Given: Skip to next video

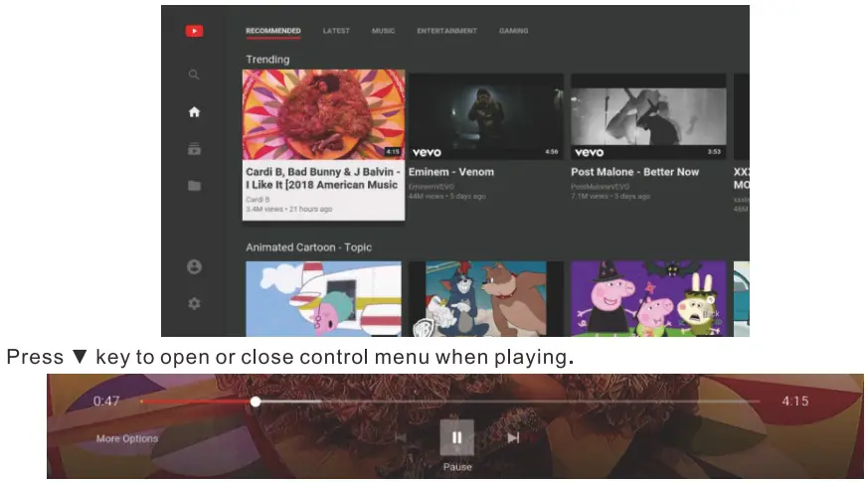Looking at the screenshot, I should pos(513,437).
